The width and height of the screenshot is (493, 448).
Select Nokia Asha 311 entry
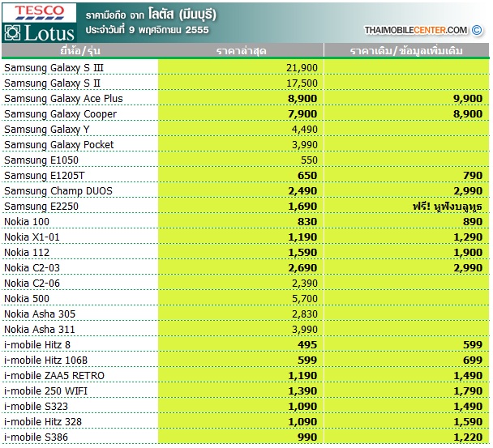40,330
